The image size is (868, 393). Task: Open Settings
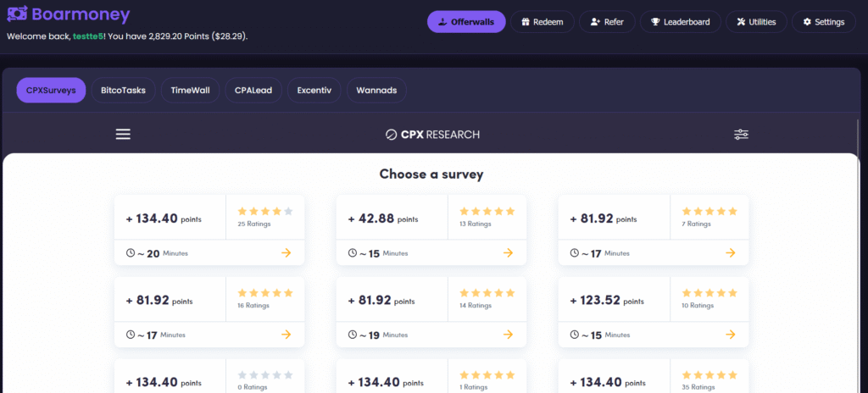(x=824, y=22)
